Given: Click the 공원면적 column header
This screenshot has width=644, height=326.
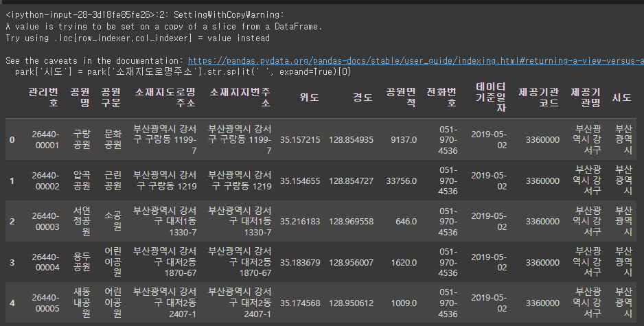Looking at the screenshot, I should pos(401,97).
